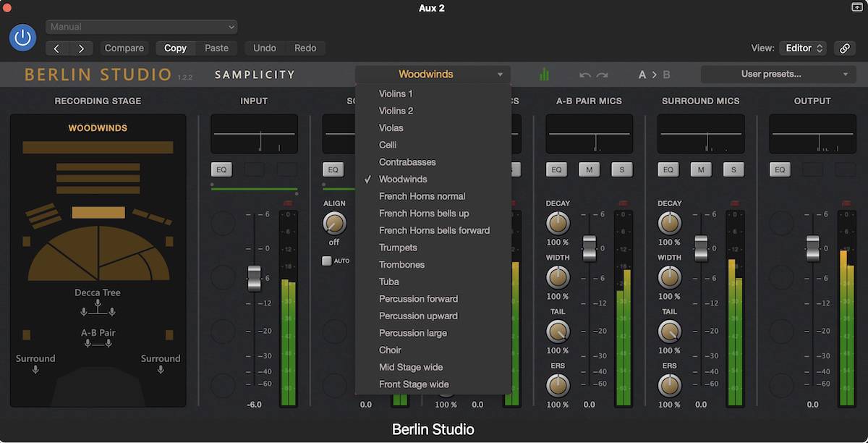Screen dimensions: 868x443
Task: Go to next preset with right arrow
Action: 81,48
